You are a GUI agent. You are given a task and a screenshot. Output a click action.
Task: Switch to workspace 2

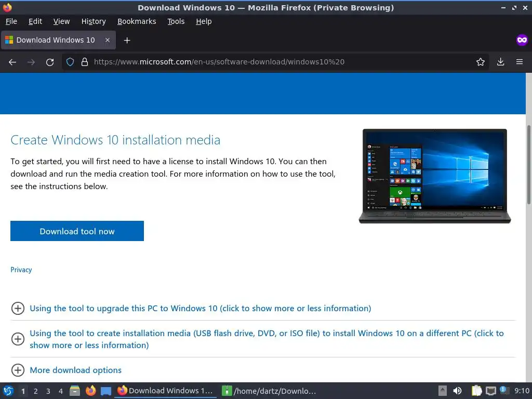click(36, 391)
